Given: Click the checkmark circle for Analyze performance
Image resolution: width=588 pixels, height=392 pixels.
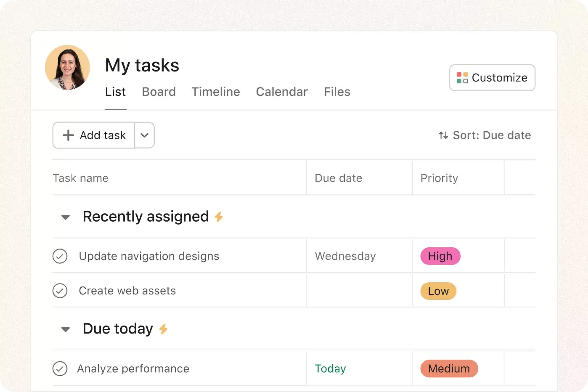Looking at the screenshot, I should pos(60,368).
